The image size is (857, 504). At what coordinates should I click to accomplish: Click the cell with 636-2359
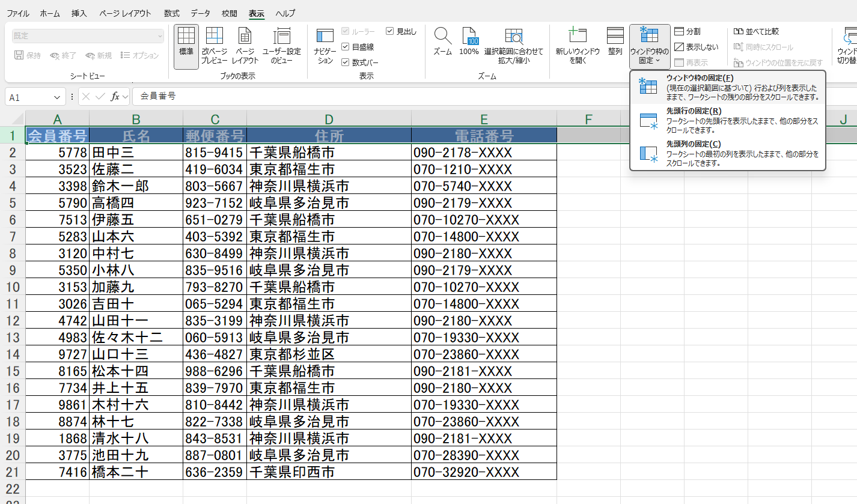215,472
